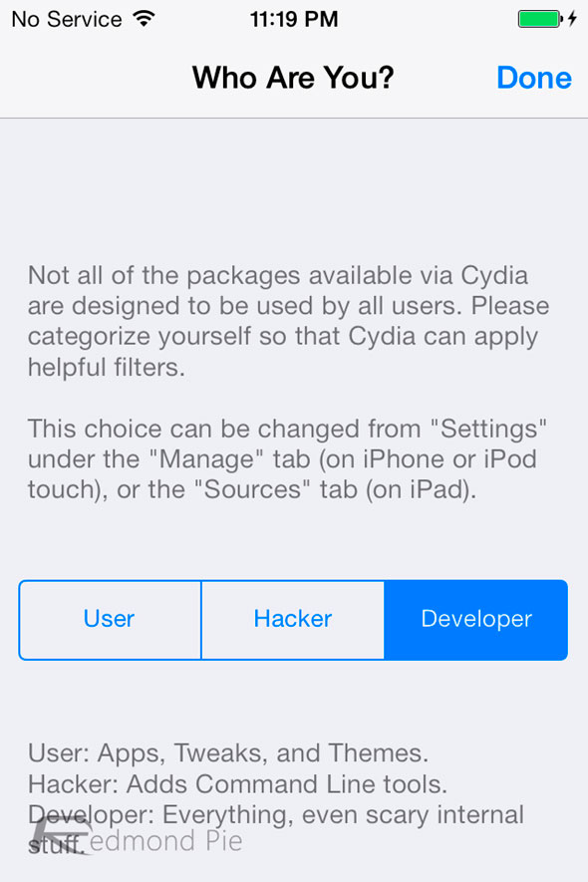Tap the segmented role selector control
This screenshot has width=588, height=882.
point(292,619)
